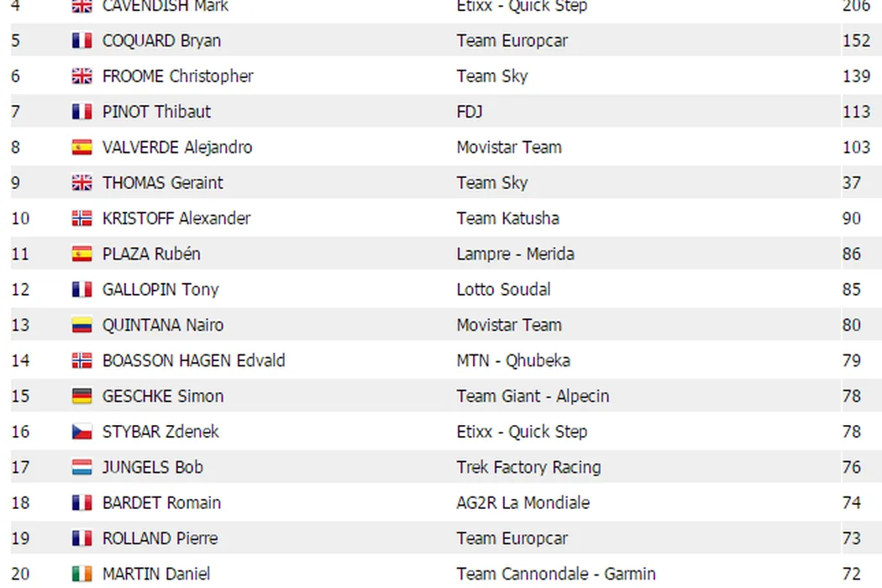Open GALLOPIN Tony's rider page

[x=160, y=290]
